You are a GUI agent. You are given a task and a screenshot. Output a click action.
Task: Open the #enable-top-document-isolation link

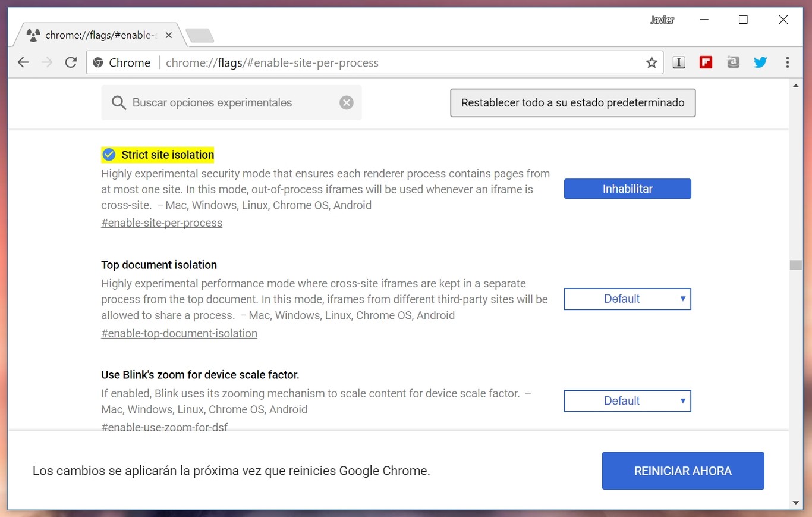(x=179, y=333)
